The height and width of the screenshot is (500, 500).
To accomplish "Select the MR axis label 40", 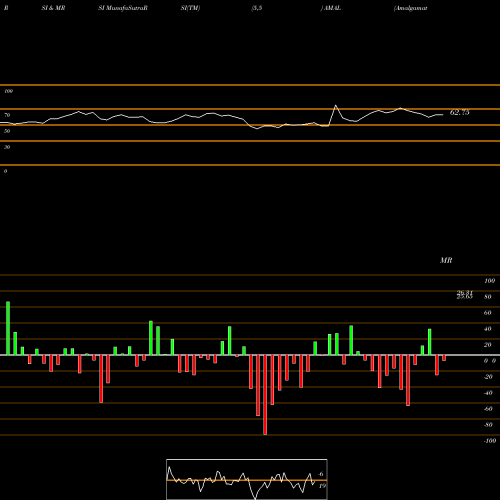I will [488, 329].
